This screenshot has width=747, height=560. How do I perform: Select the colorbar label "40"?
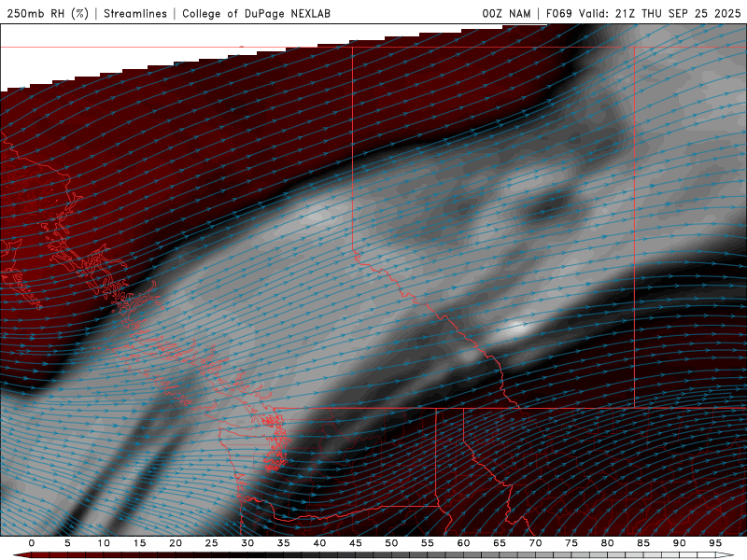click(319, 543)
